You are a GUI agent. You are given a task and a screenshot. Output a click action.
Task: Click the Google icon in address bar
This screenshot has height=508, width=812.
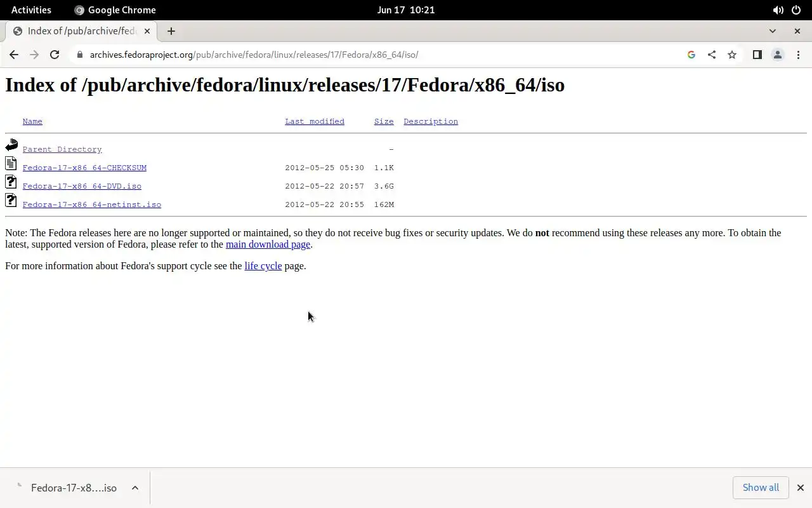691,55
